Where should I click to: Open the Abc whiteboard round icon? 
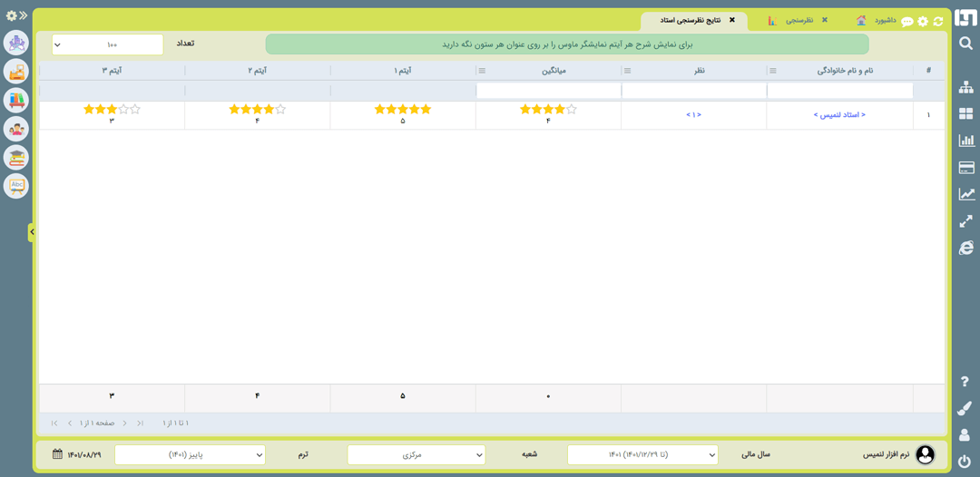(x=16, y=186)
